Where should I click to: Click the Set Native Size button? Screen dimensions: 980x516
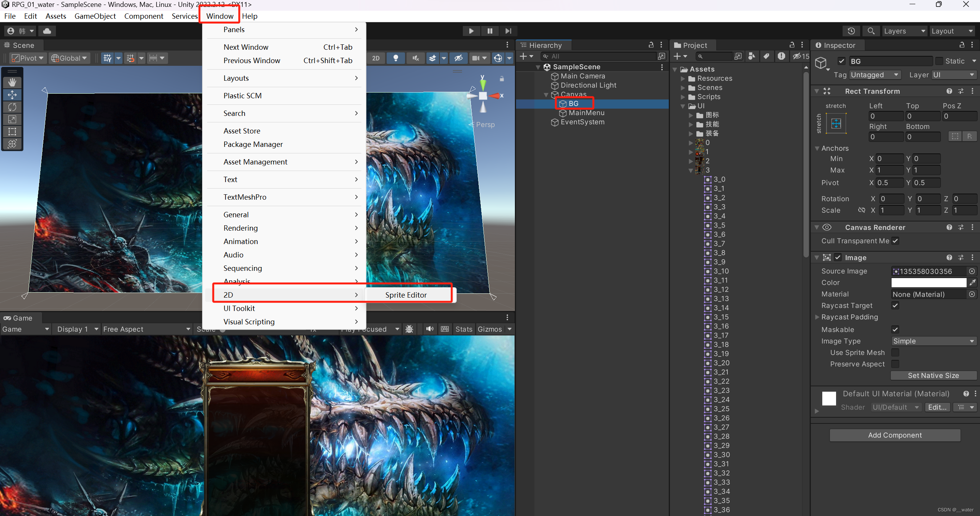(x=933, y=376)
